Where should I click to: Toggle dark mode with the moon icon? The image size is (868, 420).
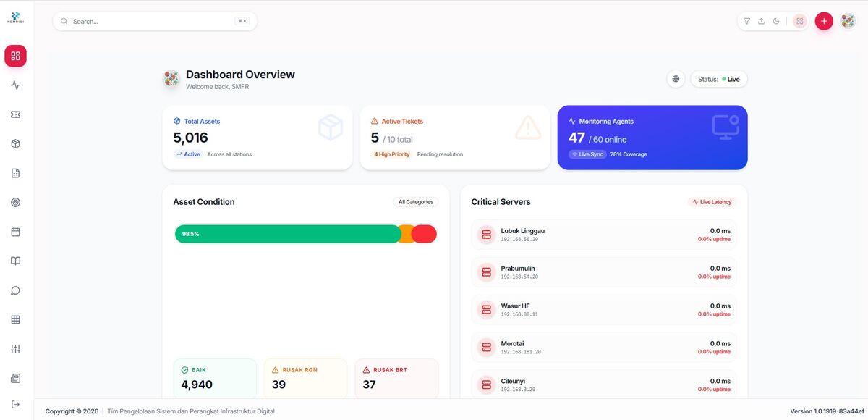coord(776,21)
